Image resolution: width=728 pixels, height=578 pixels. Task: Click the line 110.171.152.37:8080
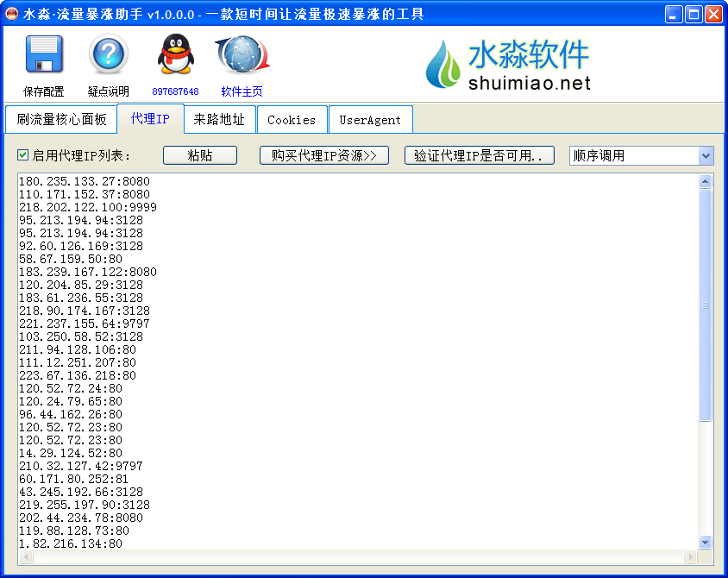(85, 194)
